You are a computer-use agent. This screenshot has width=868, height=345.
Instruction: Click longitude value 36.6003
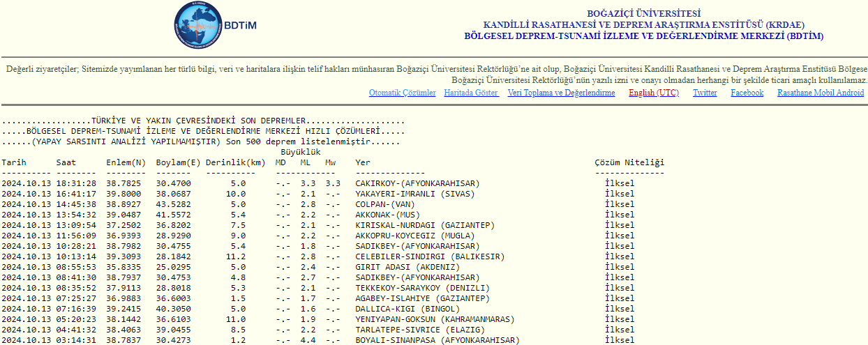click(x=173, y=298)
